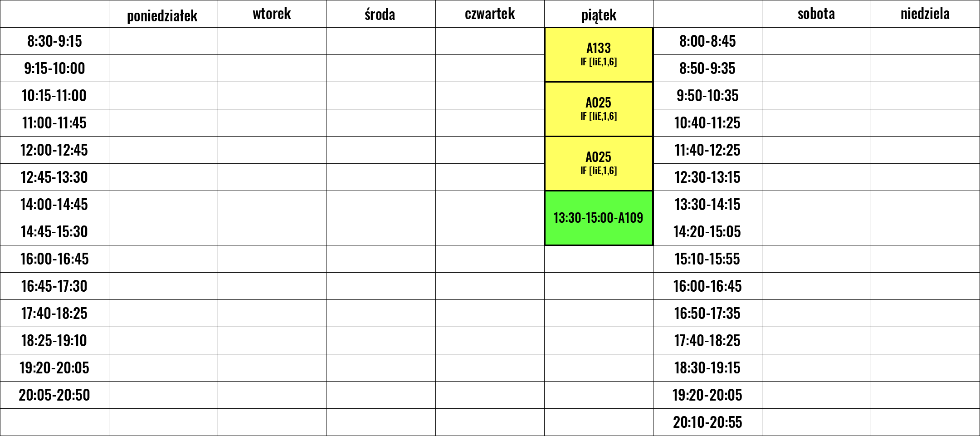Click the piątek column header

[599, 14]
